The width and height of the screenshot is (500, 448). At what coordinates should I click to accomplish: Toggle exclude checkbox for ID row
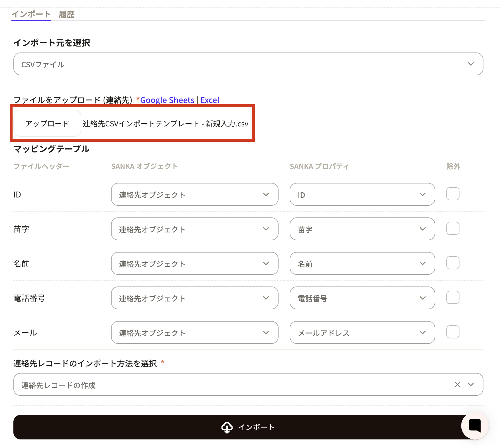point(453,194)
